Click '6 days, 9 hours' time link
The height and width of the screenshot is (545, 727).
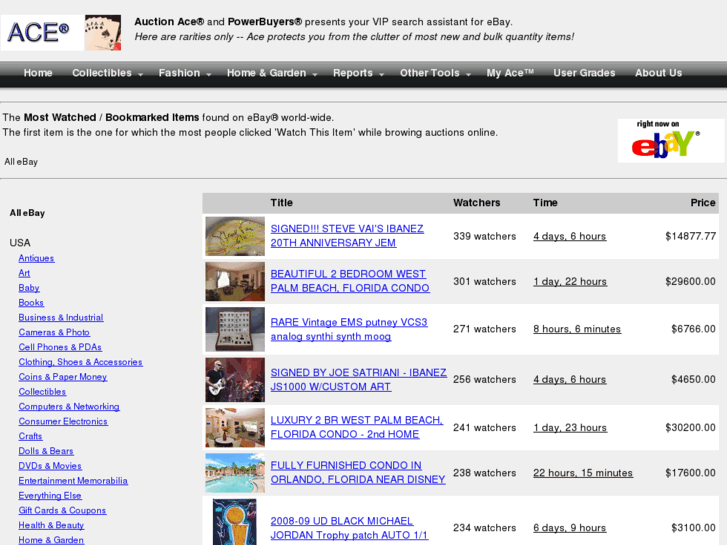click(569, 528)
